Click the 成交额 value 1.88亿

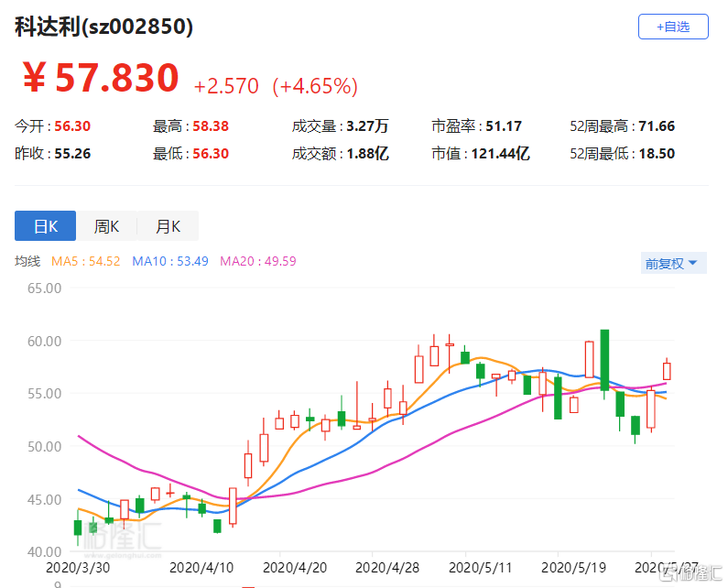tap(368, 153)
